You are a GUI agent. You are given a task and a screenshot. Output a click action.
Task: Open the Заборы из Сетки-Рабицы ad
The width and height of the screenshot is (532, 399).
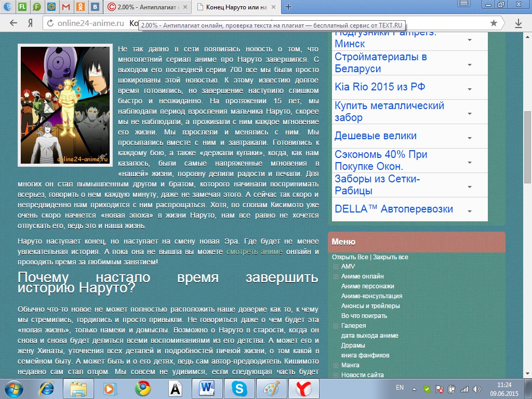(x=377, y=184)
